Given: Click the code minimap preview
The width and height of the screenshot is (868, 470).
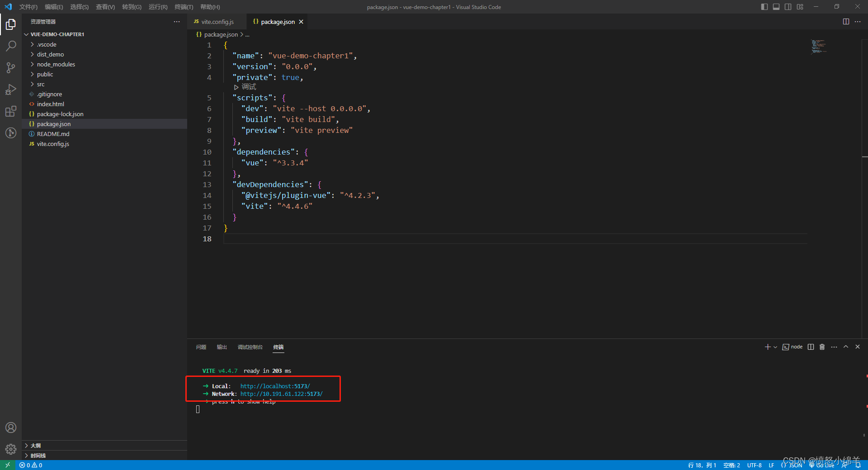Looking at the screenshot, I should (x=819, y=47).
